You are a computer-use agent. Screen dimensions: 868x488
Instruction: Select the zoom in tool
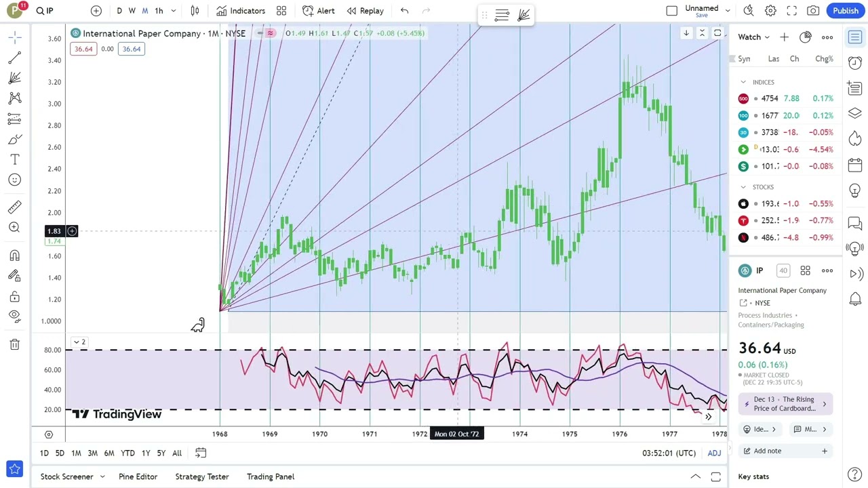click(14, 227)
